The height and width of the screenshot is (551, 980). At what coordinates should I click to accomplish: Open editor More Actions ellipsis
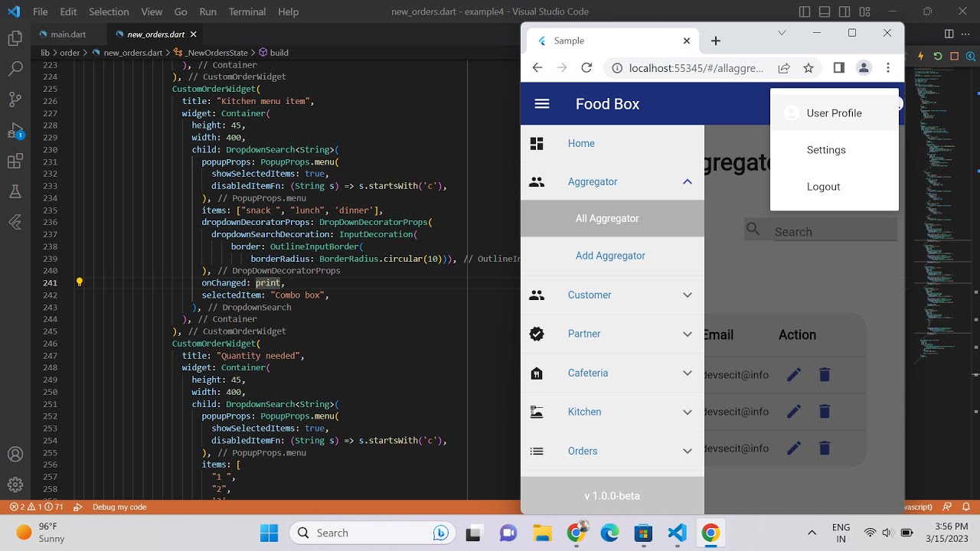[x=967, y=34]
